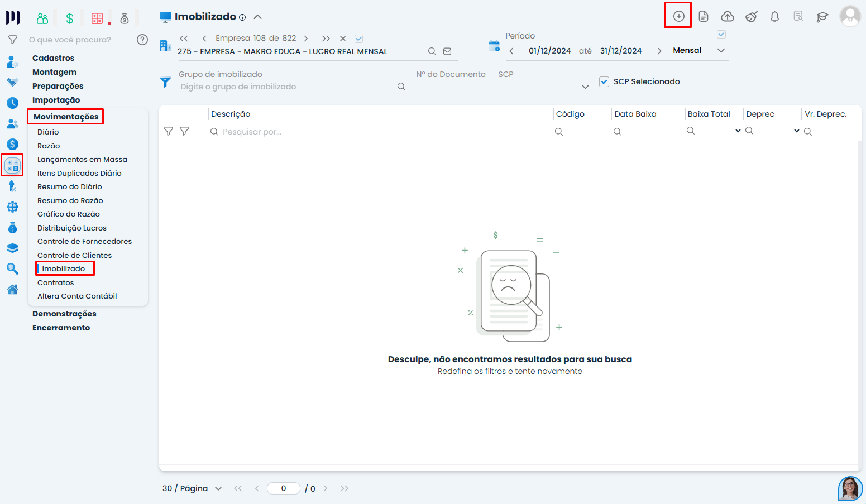Open the Razão menu item
This screenshot has height=504, width=866.
[x=49, y=146]
